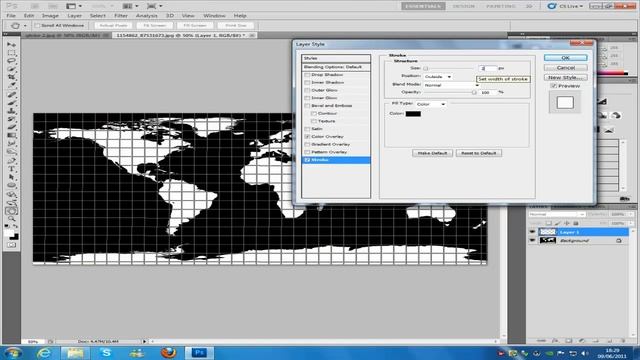Click the New Style button
This screenshot has width=640, height=360.
click(566, 77)
